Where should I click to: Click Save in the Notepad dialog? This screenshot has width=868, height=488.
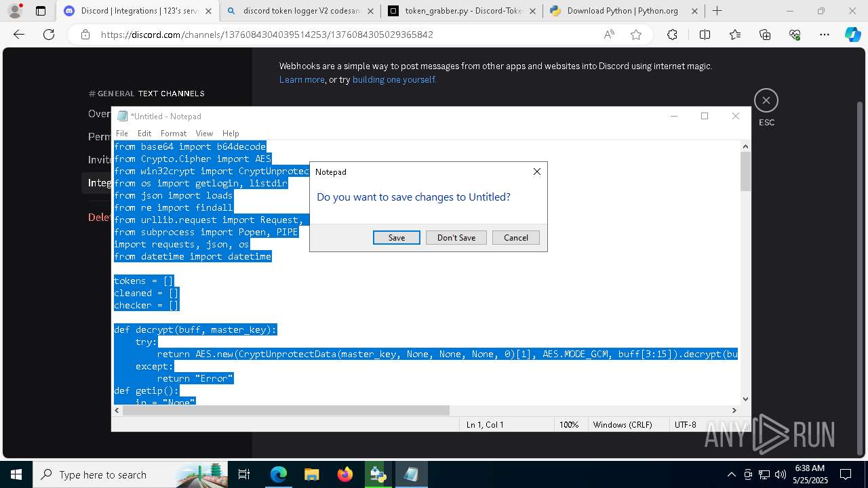click(397, 237)
